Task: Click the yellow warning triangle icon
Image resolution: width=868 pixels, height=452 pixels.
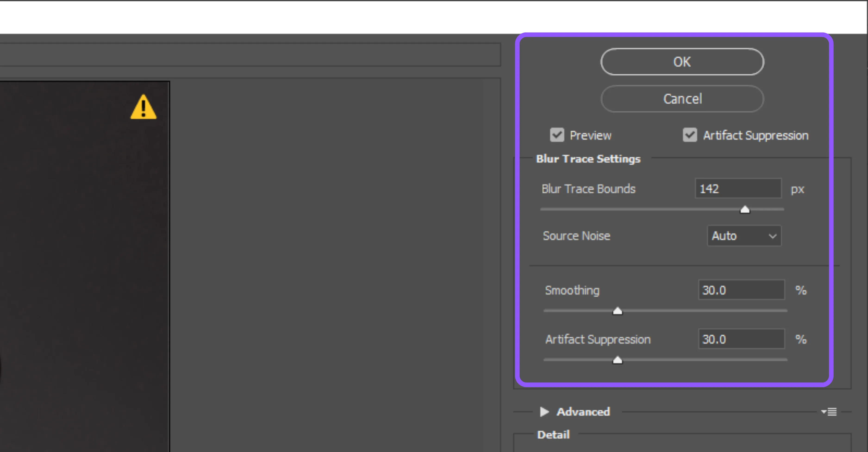Action: [143, 108]
